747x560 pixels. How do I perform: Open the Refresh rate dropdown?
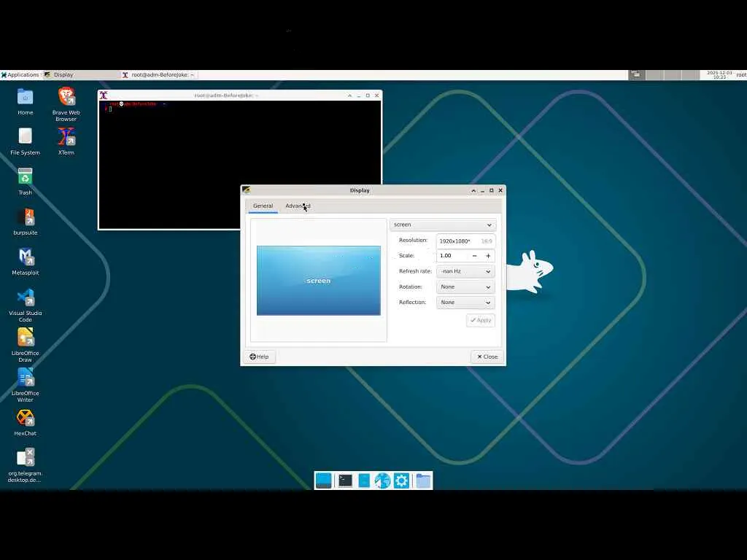[465, 271]
